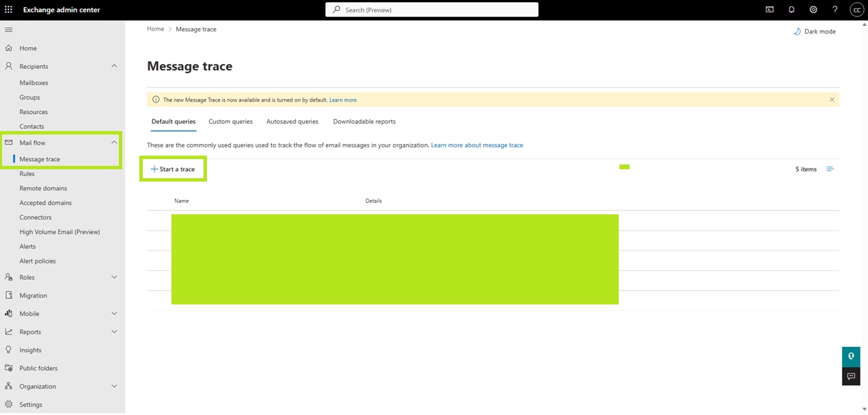Screen dimensions: 868x415
Task: Sort by the Details column header
Action: pyautogui.click(x=374, y=201)
